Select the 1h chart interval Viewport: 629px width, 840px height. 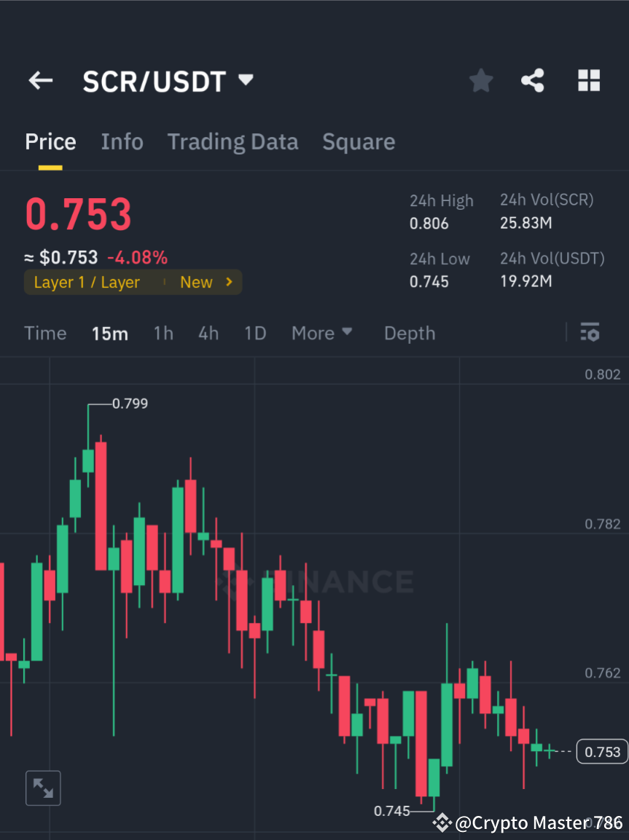click(163, 333)
